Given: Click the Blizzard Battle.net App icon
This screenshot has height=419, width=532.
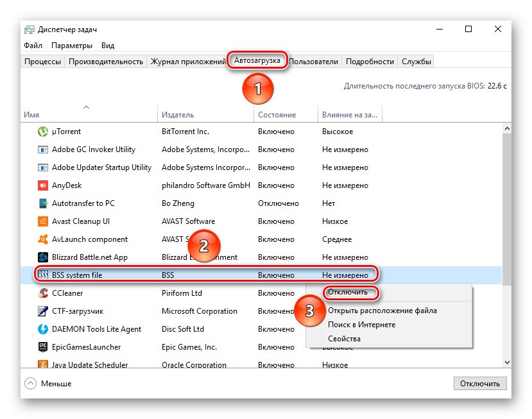Looking at the screenshot, I should tap(43, 257).
